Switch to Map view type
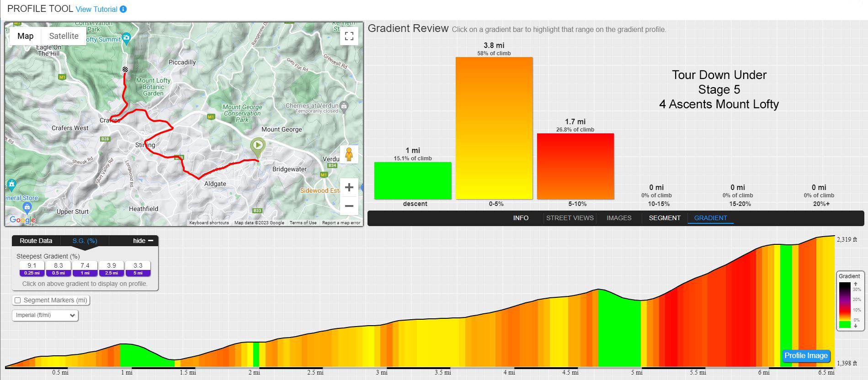Screen dimensions: 868x380 coord(26,36)
